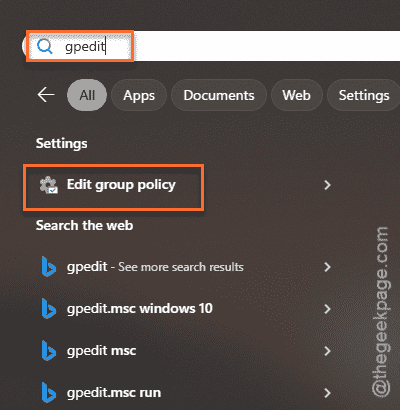Select the All filter tab
Screen dimensions: 400x410
(x=87, y=95)
